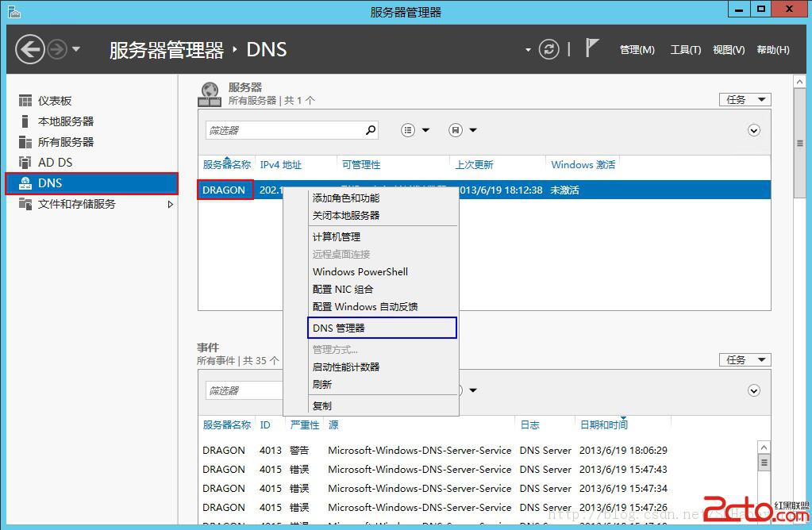Click the forward navigation arrow button
This screenshot has width=812, height=530.
[x=57, y=50]
